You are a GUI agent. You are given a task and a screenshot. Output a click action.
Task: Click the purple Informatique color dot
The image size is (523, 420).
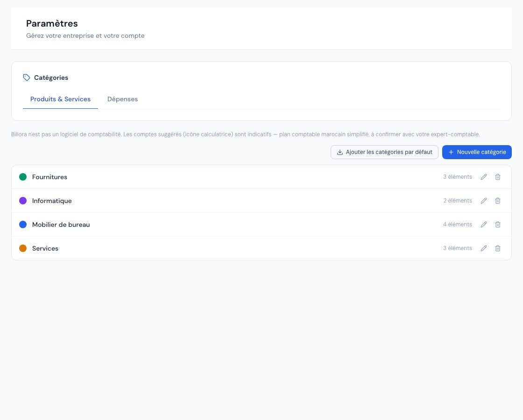[23, 201]
